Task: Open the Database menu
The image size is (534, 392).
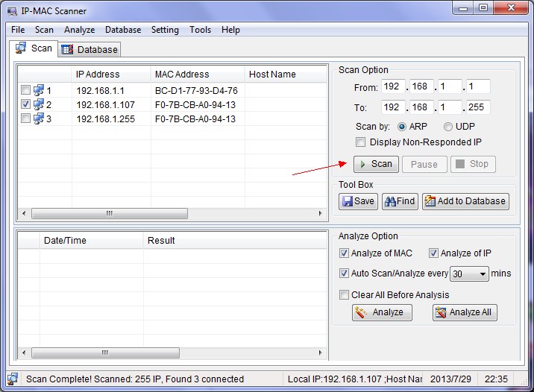Action: 123,30
